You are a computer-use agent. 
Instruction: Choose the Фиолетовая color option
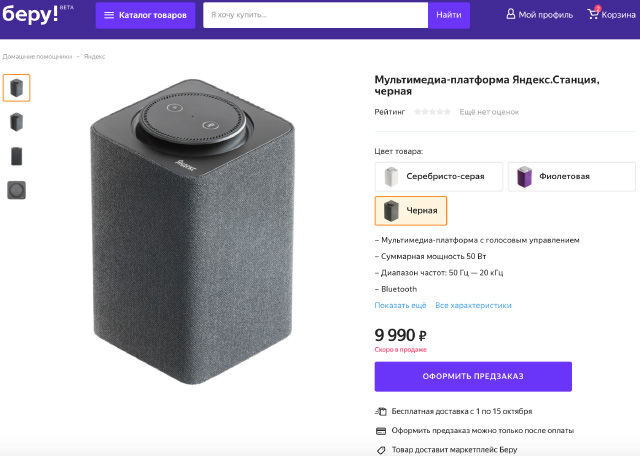click(571, 176)
